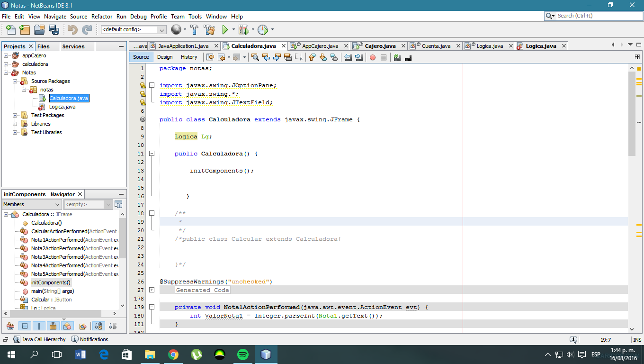Screen dimensions: 644x364
Task: Select Logica.java in the Projects tree
Action: (62, 107)
